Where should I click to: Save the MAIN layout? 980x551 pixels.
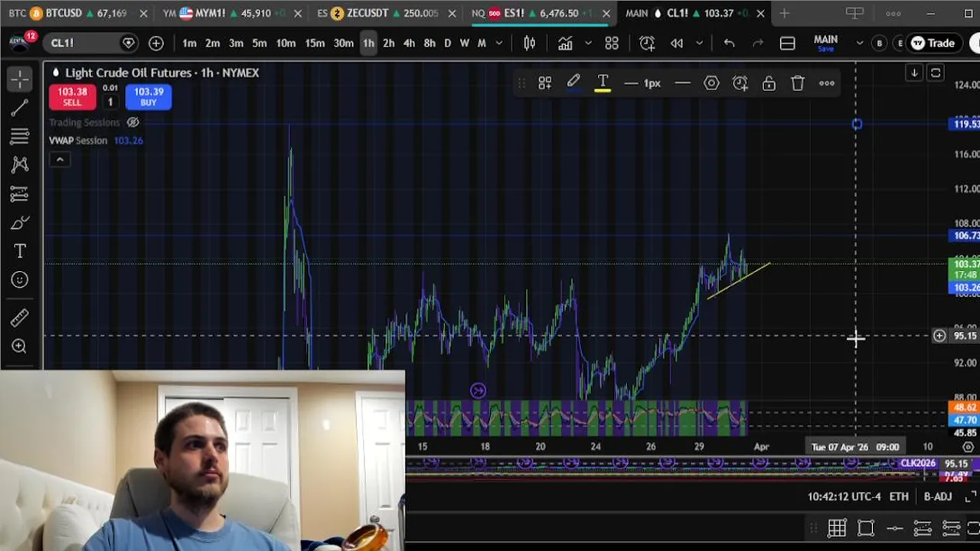[825, 49]
